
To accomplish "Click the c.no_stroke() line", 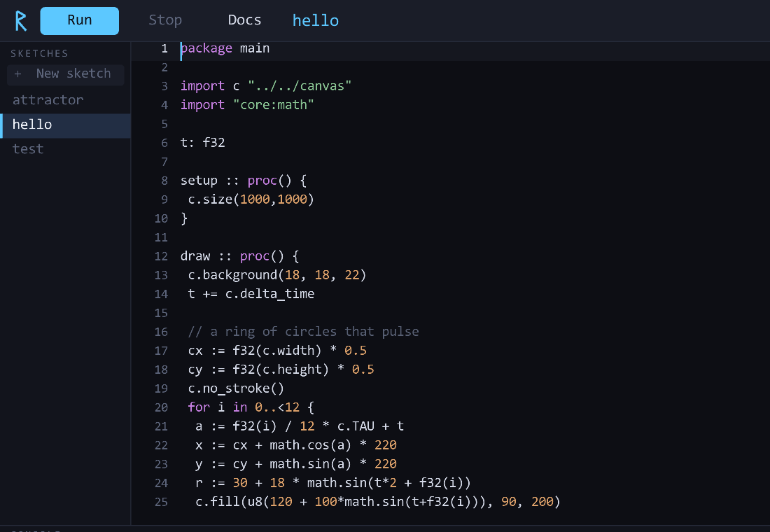I will pyautogui.click(x=236, y=388).
